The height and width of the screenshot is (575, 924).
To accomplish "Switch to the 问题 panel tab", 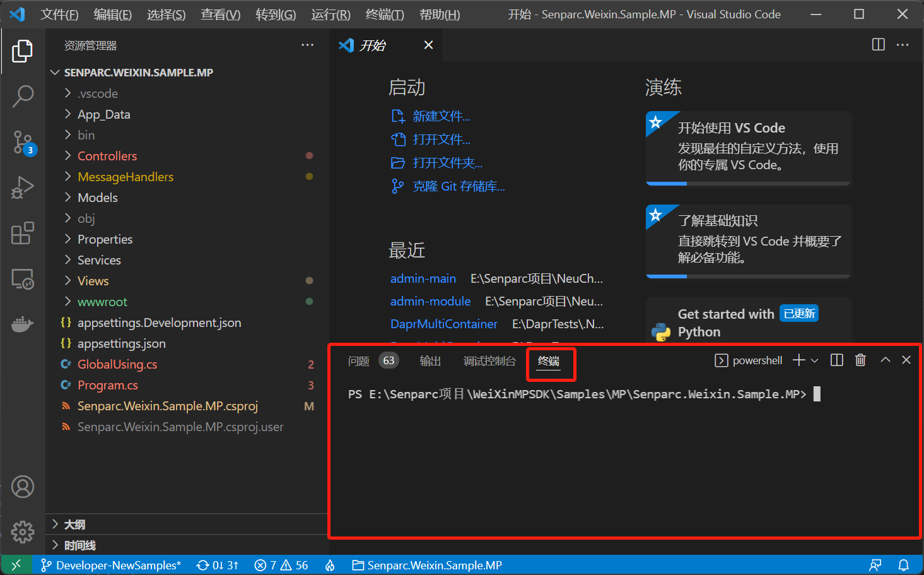I will click(358, 360).
